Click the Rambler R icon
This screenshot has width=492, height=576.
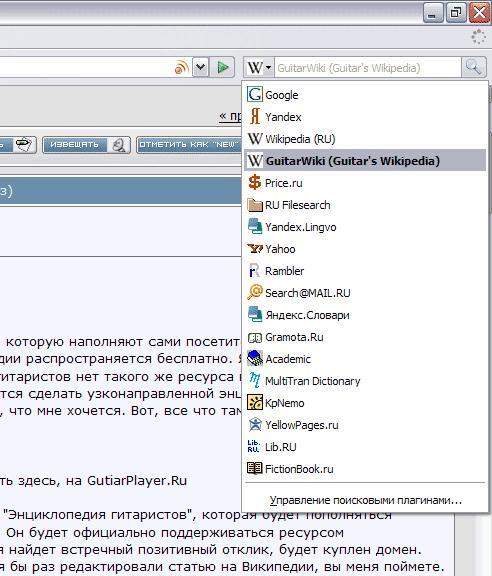[254, 270]
